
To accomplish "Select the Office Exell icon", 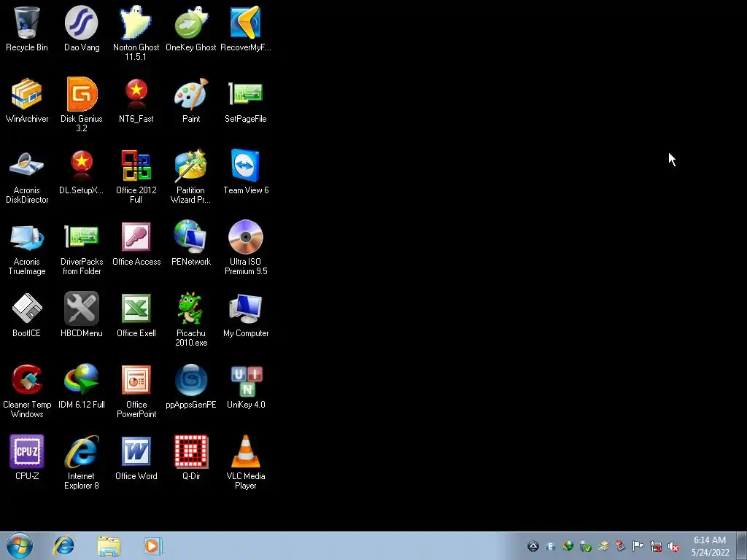I will point(136,314).
